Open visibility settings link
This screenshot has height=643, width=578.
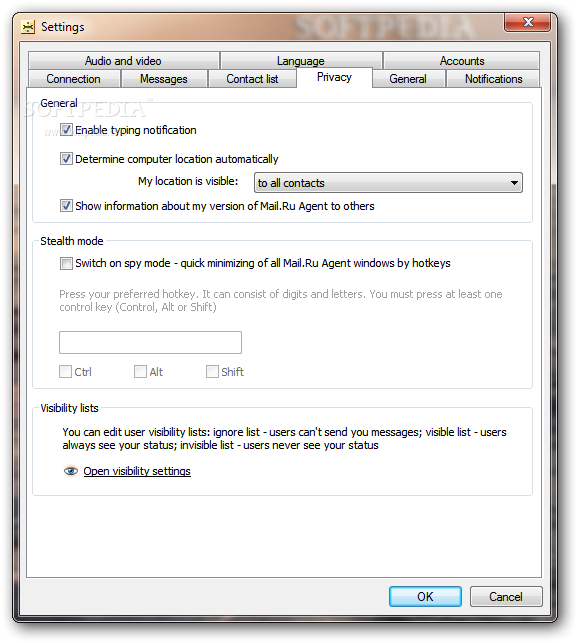tap(137, 471)
